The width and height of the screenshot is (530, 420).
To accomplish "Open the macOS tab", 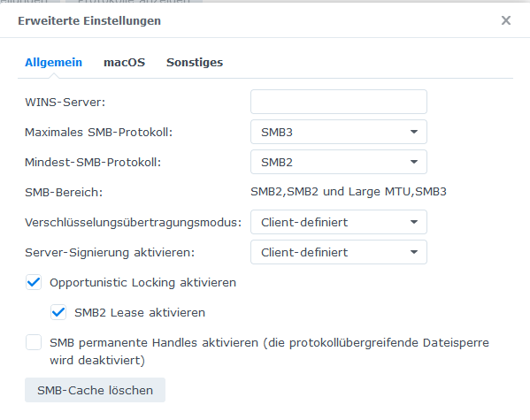I will click(124, 63).
